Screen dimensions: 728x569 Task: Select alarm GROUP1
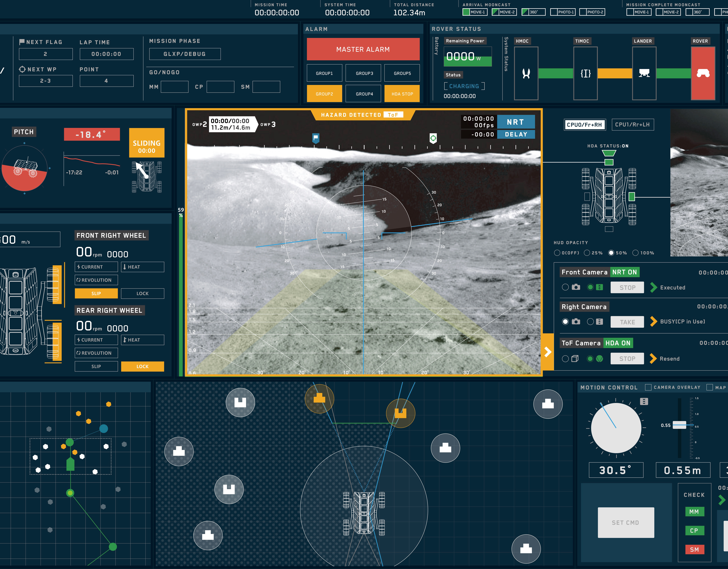click(x=324, y=73)
